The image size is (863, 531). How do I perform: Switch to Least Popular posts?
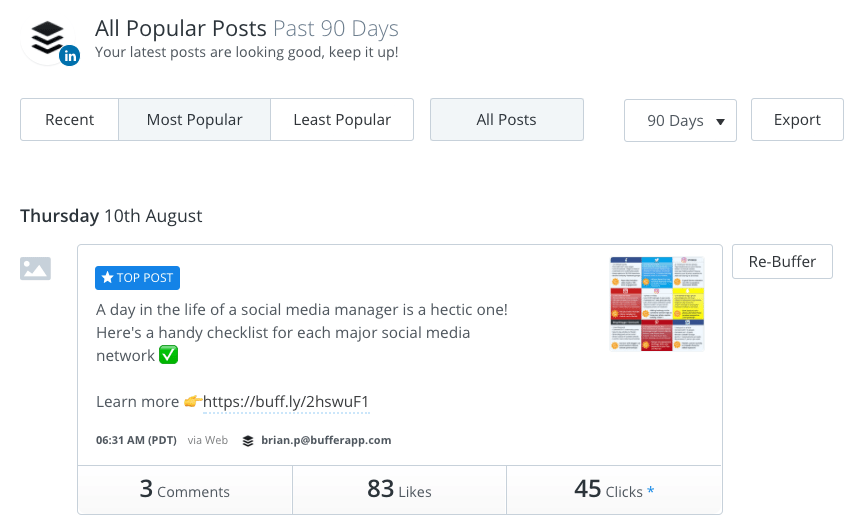coord(342,120)
